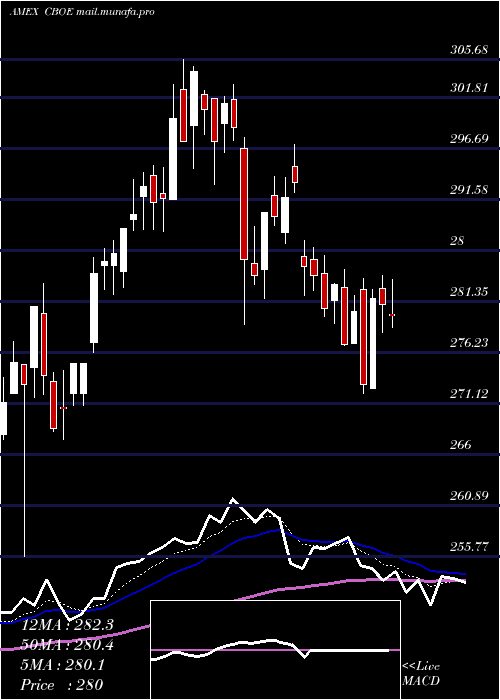The image size is (500, 700).
Task: Click the 260.89 price level label
Action: (x=468, y=496)
